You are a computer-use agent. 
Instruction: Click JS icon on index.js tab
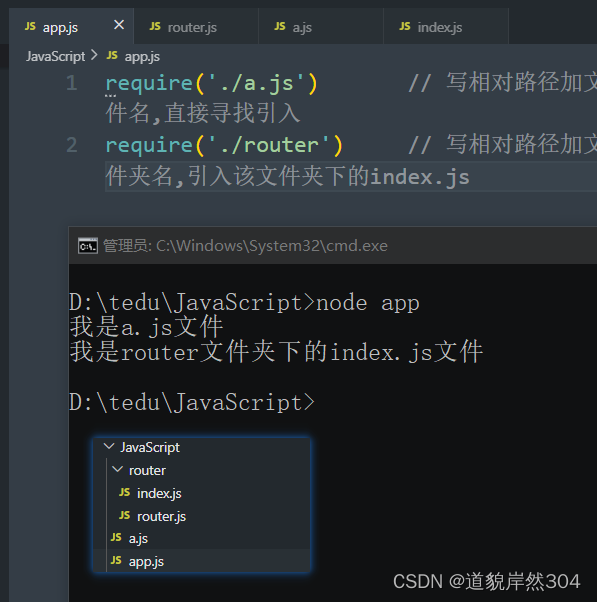point(405,26)
